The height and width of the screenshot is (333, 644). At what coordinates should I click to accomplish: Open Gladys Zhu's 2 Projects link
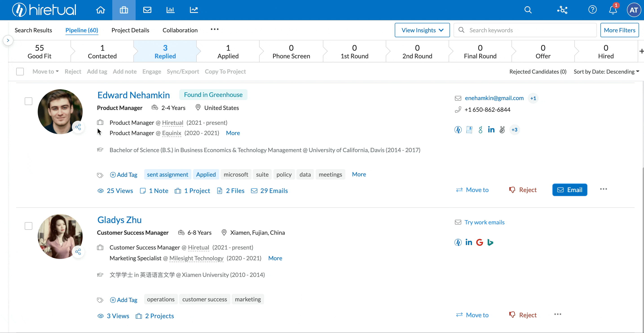154,316
